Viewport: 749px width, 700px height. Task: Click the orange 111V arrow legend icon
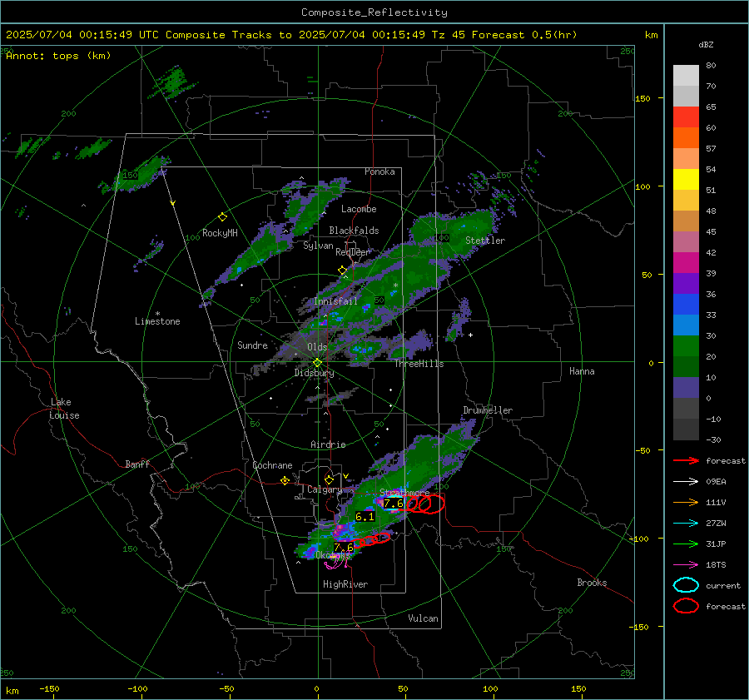click(x=686, y=502)
